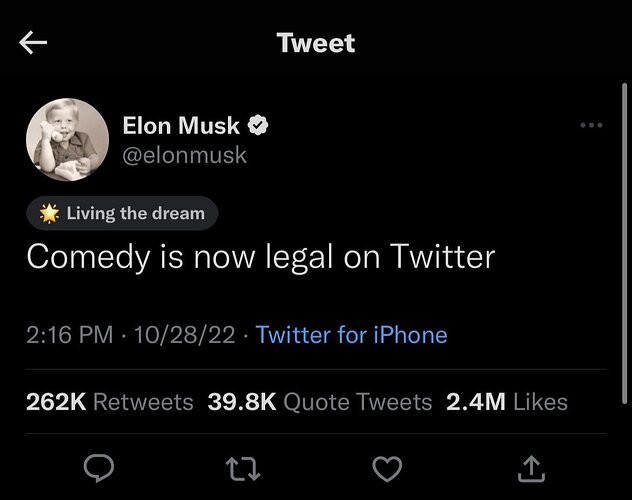
Task: Like the tweet with heart icon
Action: (x=386, y=467)
